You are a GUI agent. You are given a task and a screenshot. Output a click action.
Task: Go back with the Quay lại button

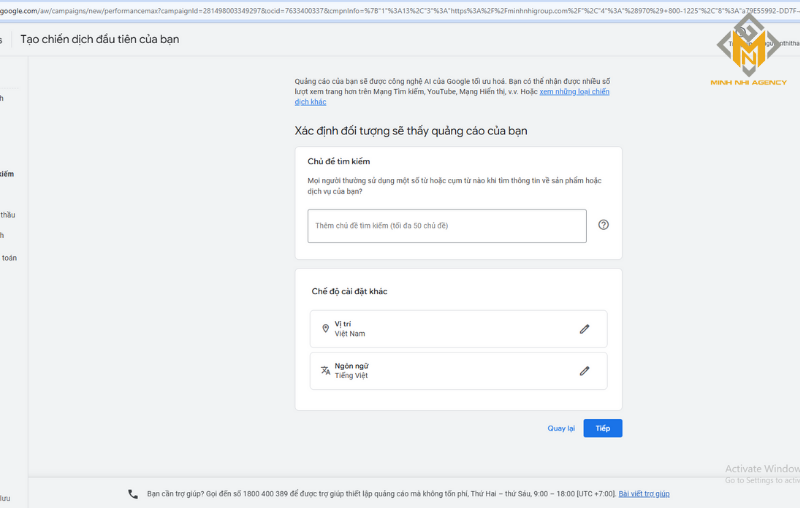coord(561,428)
